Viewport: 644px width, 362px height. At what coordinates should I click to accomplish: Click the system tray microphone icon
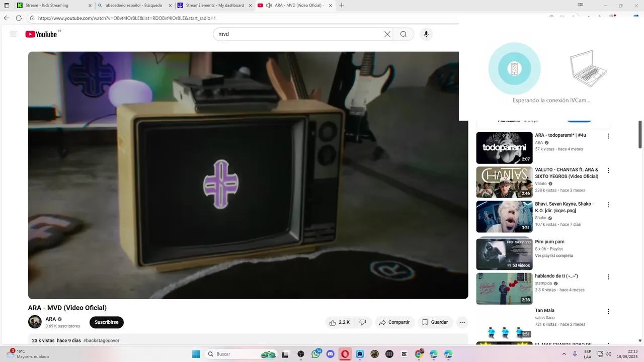point(575,354)
